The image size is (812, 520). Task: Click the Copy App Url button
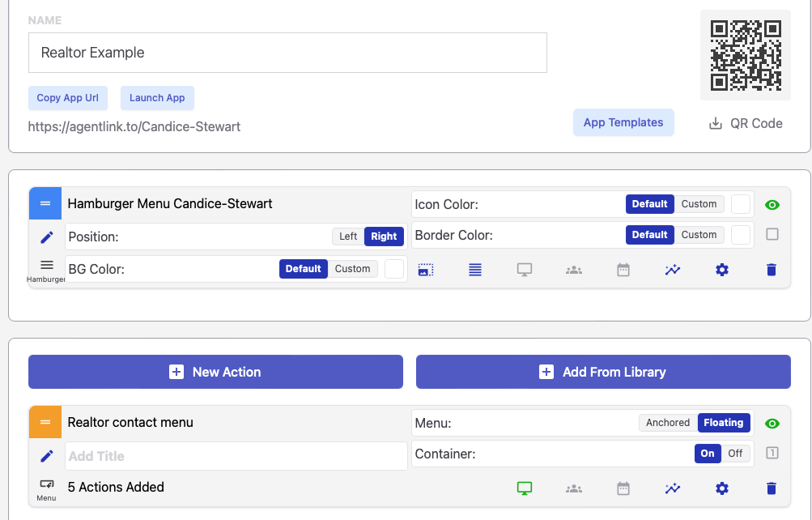[68, 98]
